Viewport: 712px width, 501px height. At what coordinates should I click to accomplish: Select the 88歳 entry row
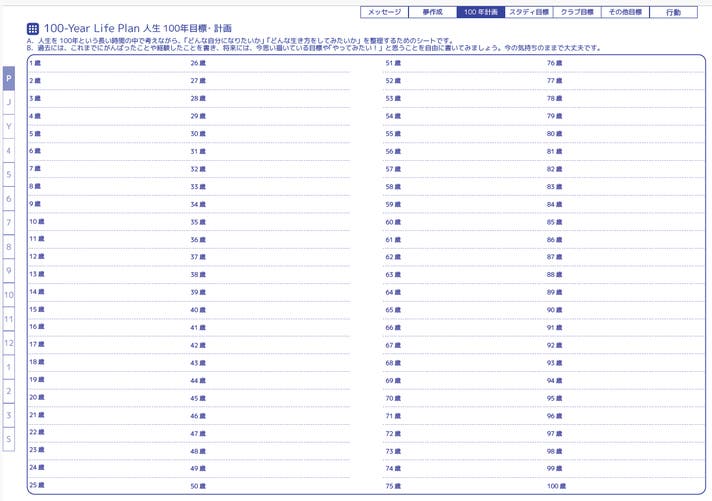pyautogui.click(x=620, y=274)
